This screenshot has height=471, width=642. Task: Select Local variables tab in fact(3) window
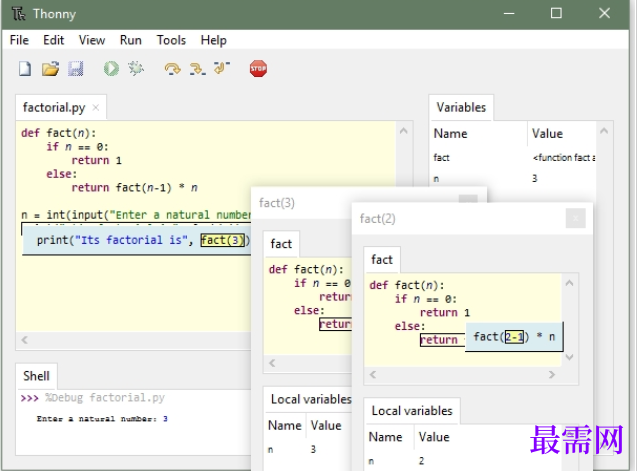pos(311,399)
